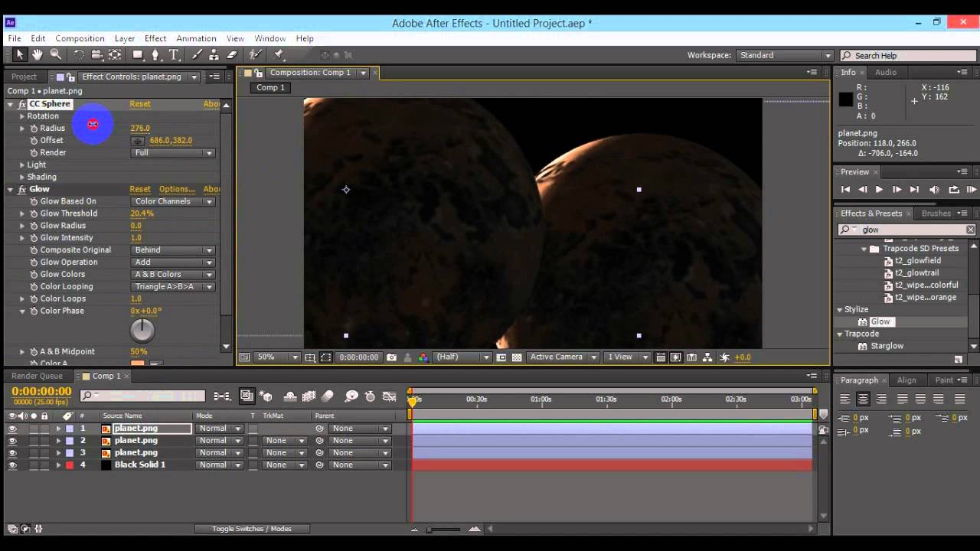
Task: Open the Composition menu
Action: click(x=80, y=38)
